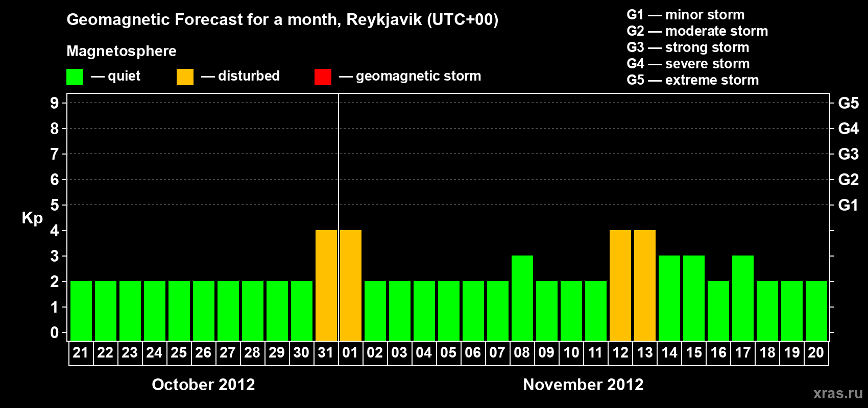The height and width of the screenshot is (408, 868).
Task: Select the green bar for November 14
Action: click(669, 298)
